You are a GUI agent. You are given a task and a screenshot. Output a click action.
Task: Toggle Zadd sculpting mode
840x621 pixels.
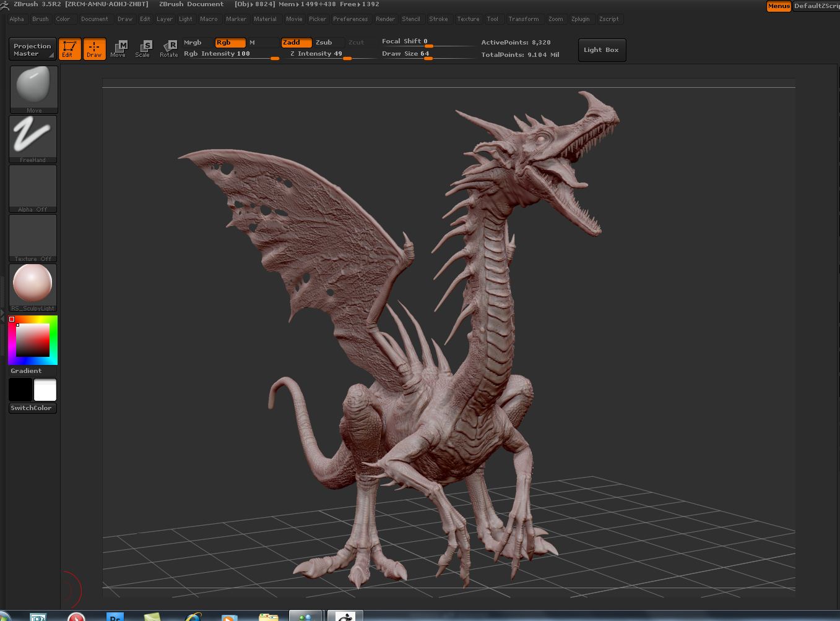tap(297, 43)
